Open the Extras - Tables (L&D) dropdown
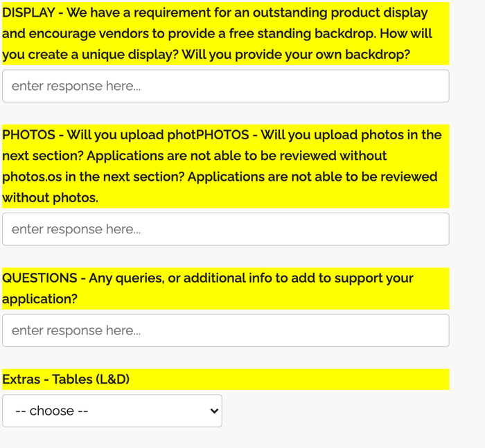This screenshot has height=448, width=485. tap(112, 411)
